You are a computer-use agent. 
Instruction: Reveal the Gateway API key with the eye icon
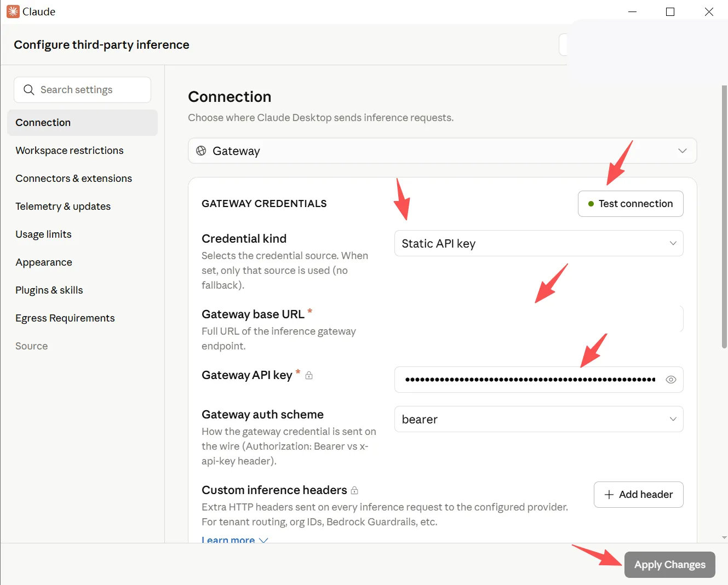coord(670,380)
